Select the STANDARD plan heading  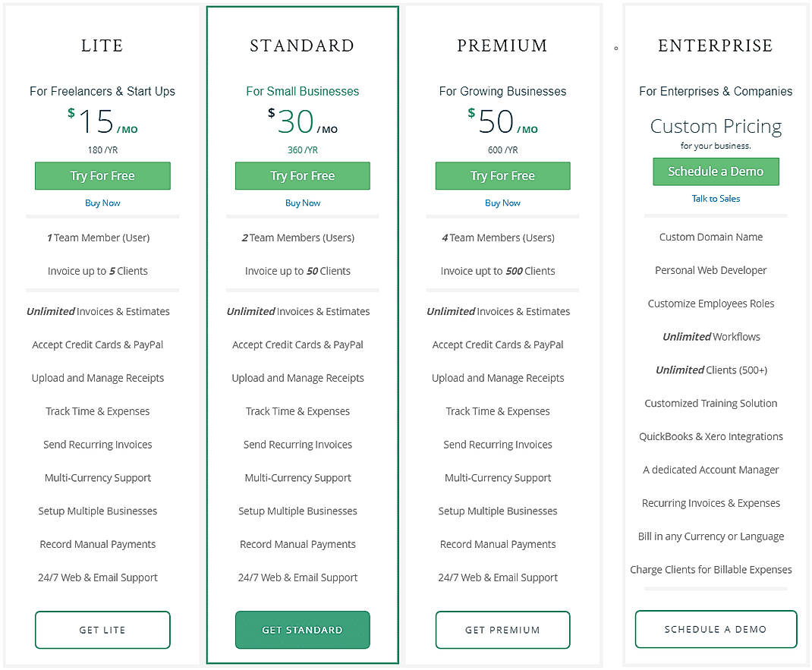[302, 46]
